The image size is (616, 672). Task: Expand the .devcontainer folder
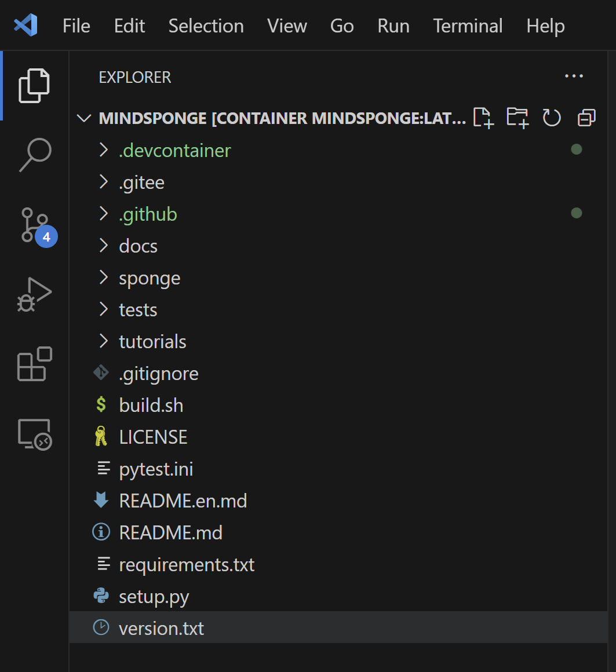(x=174, y=151)
